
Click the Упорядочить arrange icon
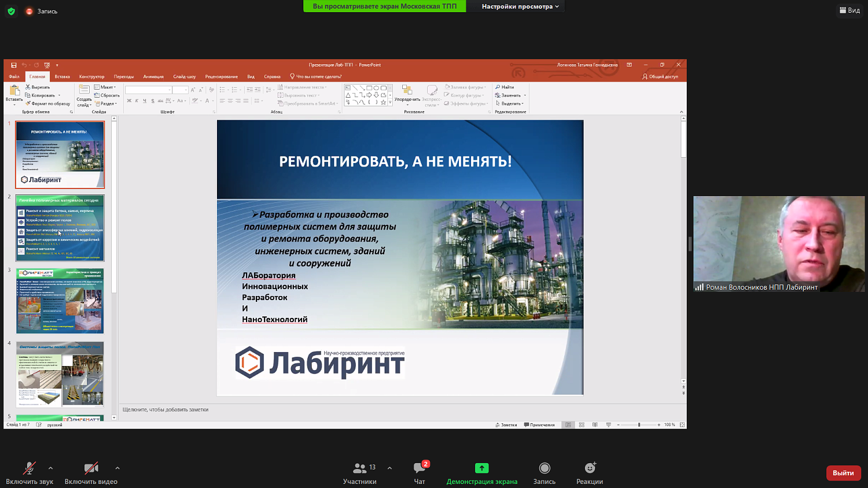(407, 90)
